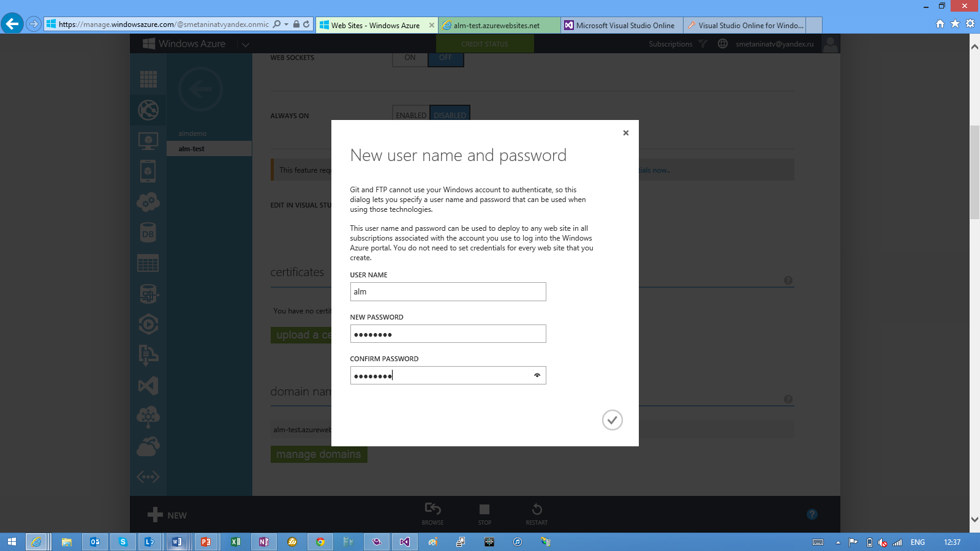Open help for domain names section
Viewport: 980px width, 551px height.
click(788, 399)
